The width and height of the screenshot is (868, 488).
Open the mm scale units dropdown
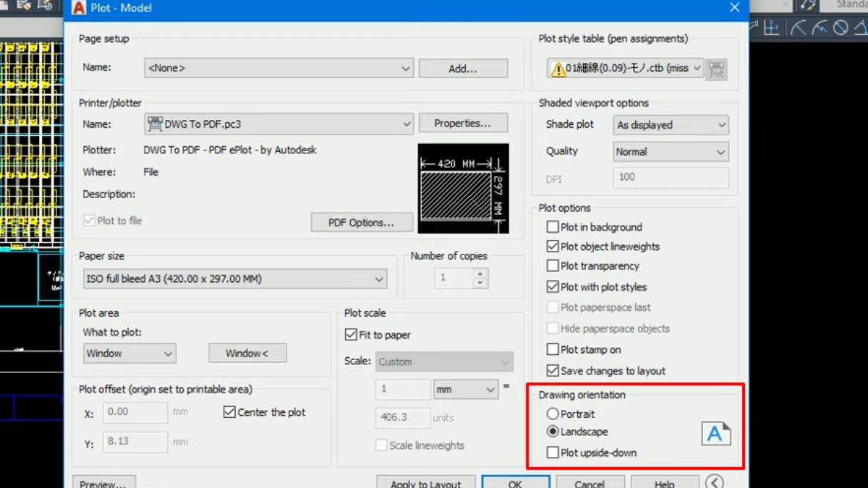coord(466,389)
